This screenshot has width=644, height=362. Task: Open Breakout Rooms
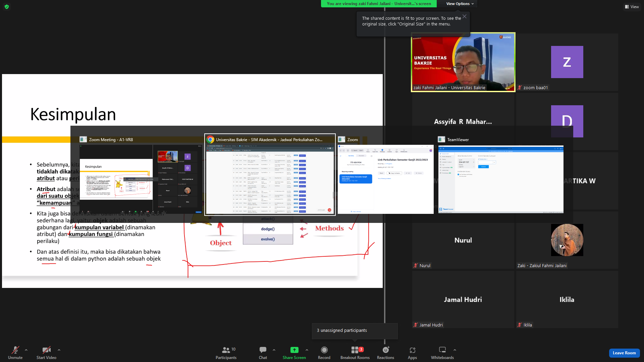[x=355, y=353]
